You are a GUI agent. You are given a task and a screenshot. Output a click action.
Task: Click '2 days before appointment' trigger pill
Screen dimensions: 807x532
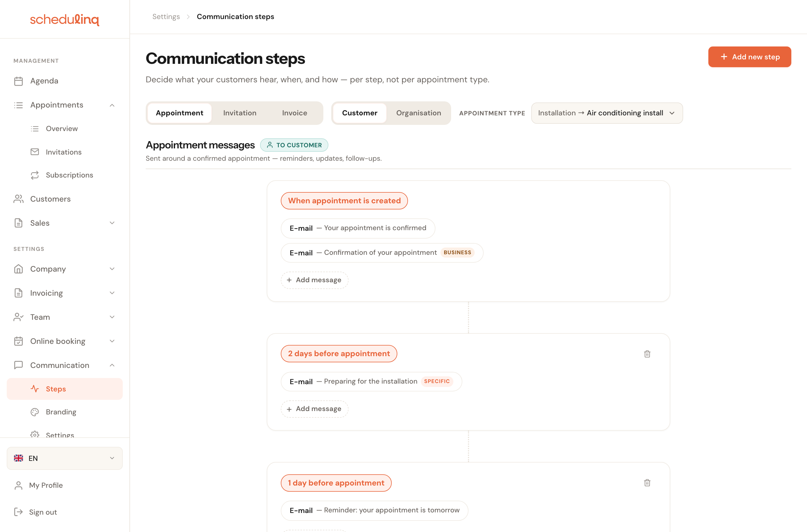point(339,354)
